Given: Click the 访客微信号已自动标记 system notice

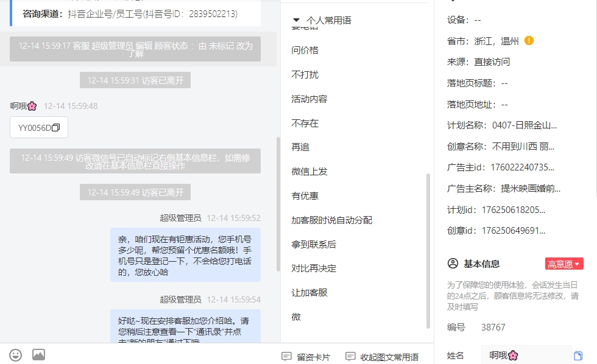Looking at the screenshot, I should click(135, 161).
